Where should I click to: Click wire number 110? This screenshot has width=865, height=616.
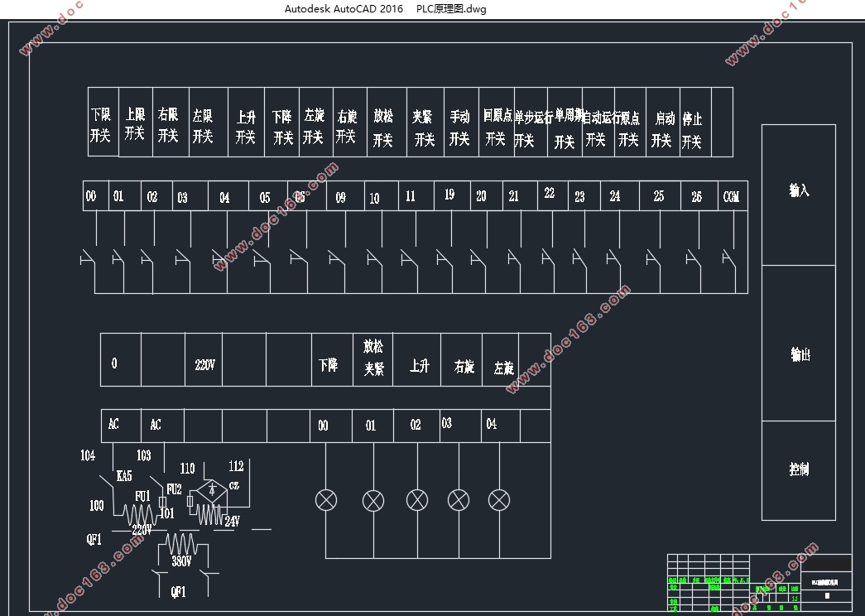click(x=187, y=469)
